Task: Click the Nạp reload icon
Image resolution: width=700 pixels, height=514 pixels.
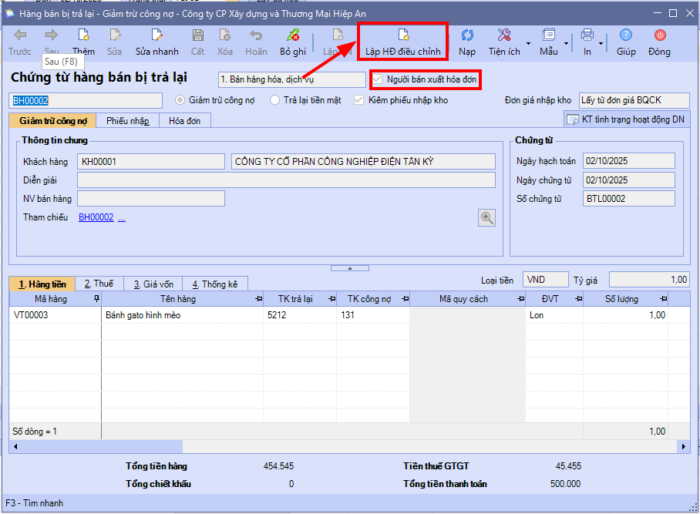Action: tap(467, 36)
